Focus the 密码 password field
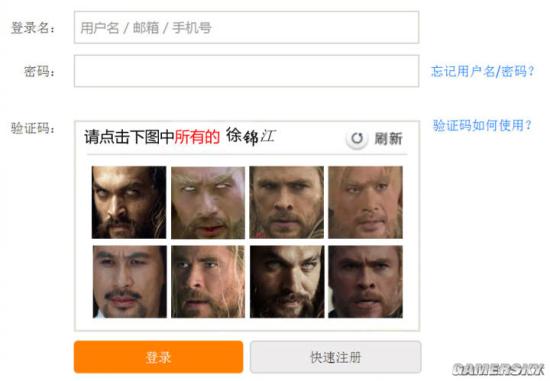The height and width of the screenshot is (381, 550). tap(247, 71)
